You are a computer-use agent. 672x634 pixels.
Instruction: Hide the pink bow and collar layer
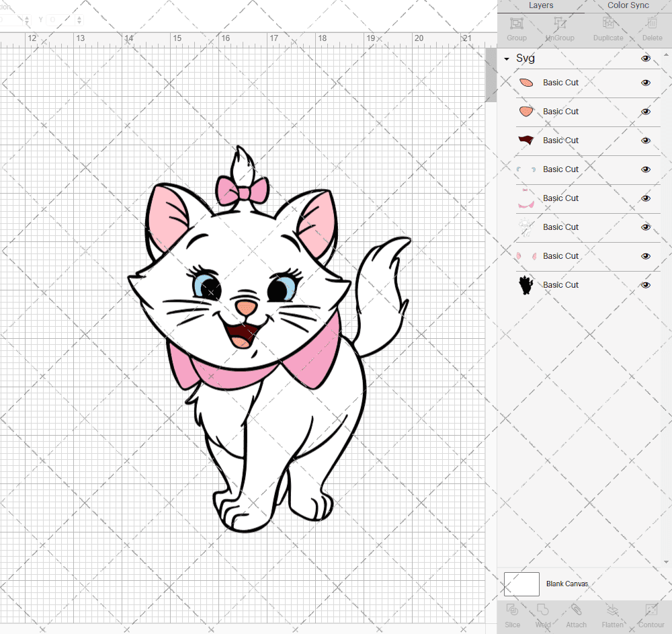[x=645, y=198]
